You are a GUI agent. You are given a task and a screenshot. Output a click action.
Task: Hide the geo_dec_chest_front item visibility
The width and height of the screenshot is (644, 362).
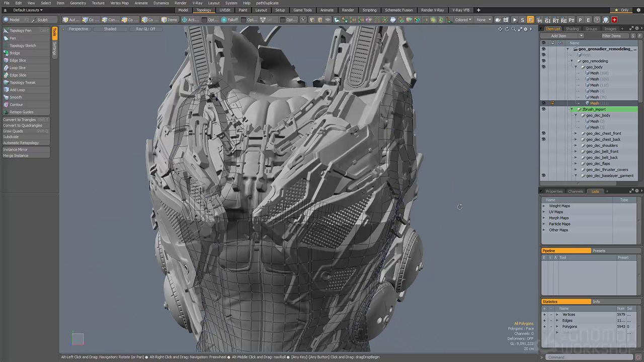pyautogui.click(x=543, y=133)
